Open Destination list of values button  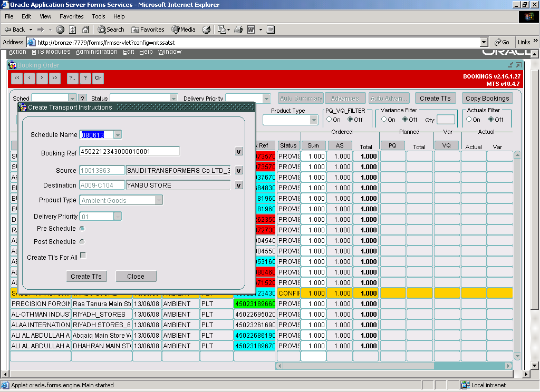tap(239, 185)
